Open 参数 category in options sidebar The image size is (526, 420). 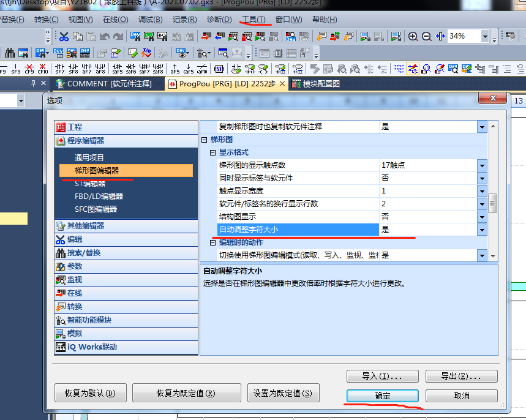pyautogui.click(x=75, y=266)
